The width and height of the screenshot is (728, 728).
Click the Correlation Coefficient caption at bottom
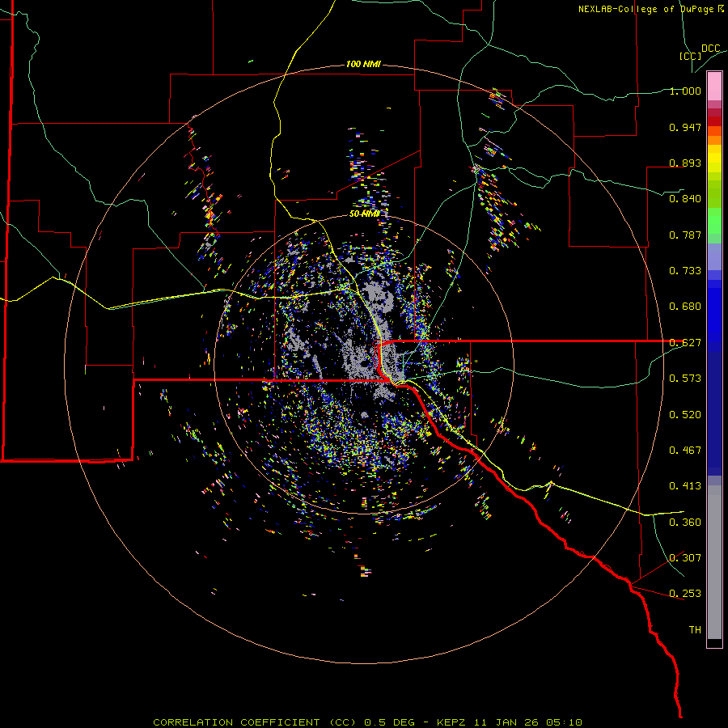(367, 722)
